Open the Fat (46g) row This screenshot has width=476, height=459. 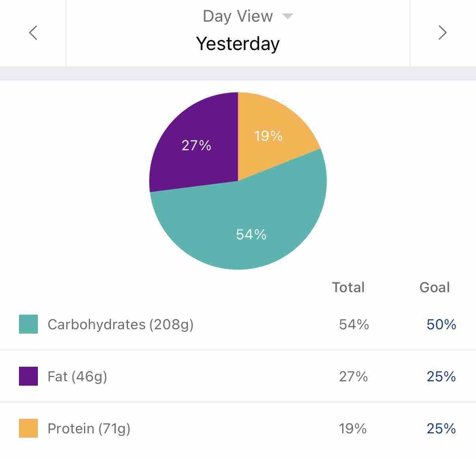coord(238,376)
